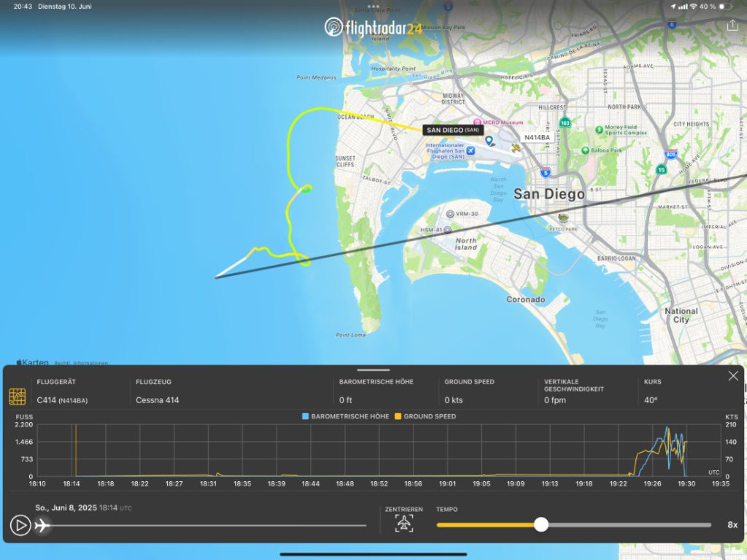Click the Point Loma map label

tap(351, 335)
